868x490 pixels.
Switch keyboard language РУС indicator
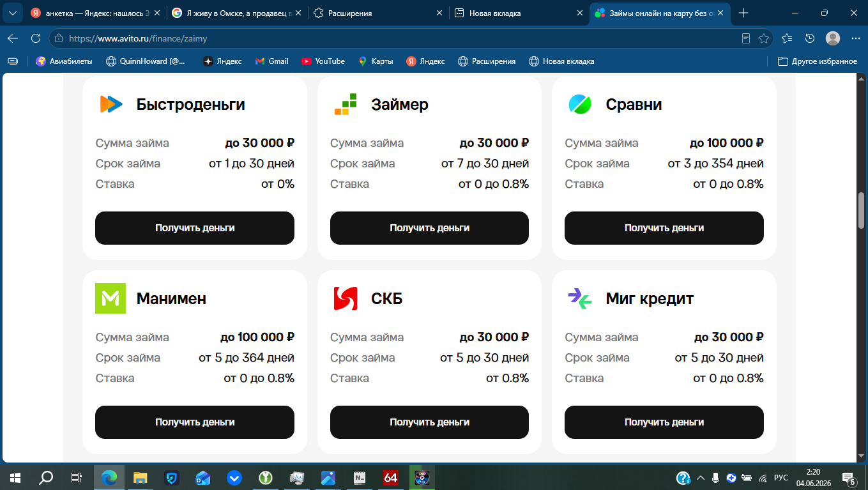780,477
